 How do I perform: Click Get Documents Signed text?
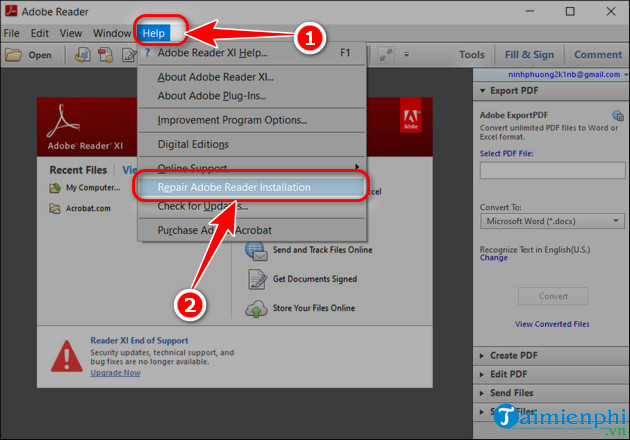315,279
